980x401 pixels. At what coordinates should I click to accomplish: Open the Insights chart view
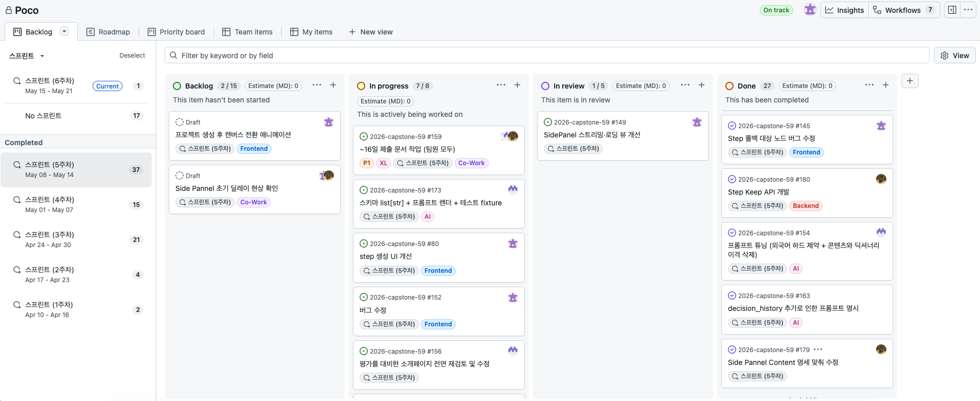tap(845, 10)
